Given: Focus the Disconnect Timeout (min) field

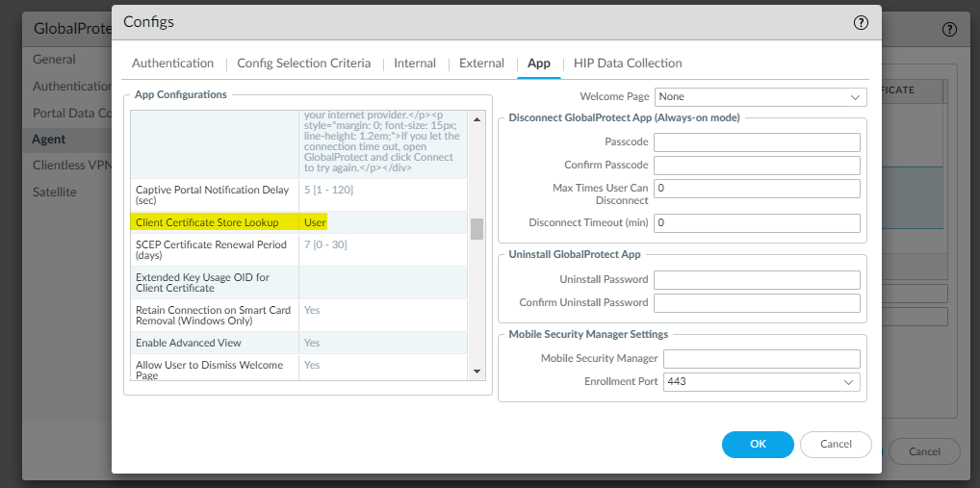Looking at the screenshot, I should click(x=757, y=223).
